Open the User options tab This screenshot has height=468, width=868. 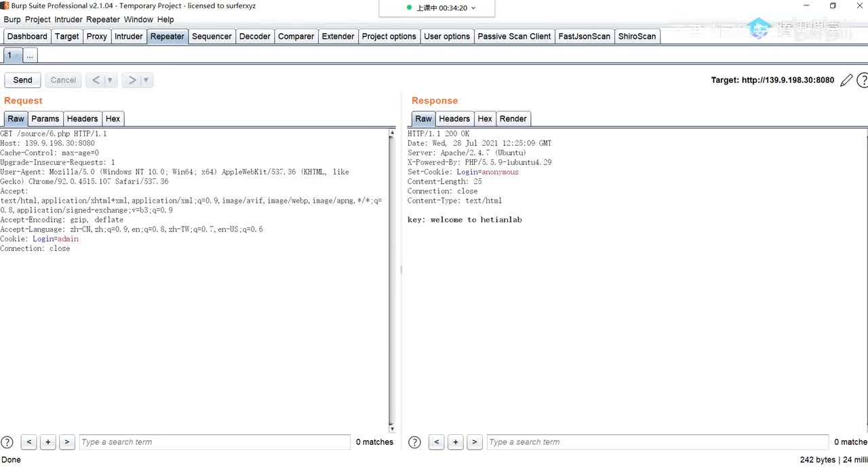447,37
